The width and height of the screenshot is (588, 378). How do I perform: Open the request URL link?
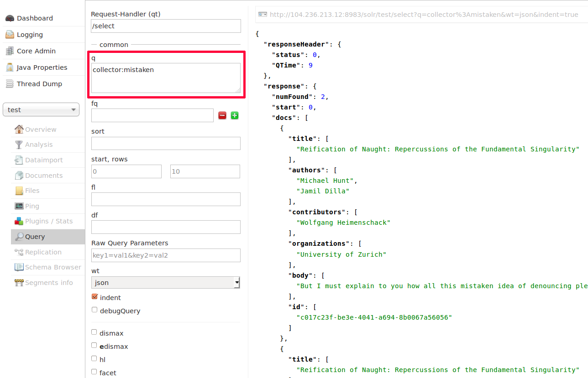[424, 15]
